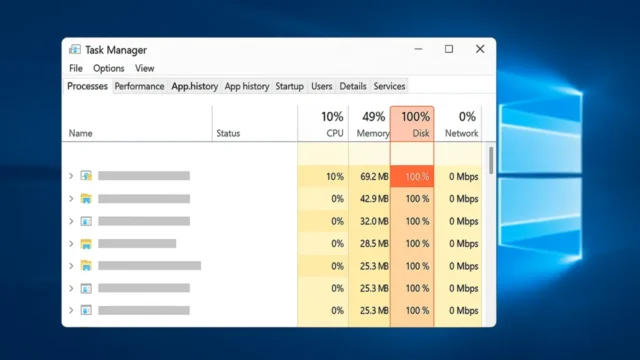This screenshot has height=360, width=640.
Task: Click the third row window icon
Action: tap(86, 221)
